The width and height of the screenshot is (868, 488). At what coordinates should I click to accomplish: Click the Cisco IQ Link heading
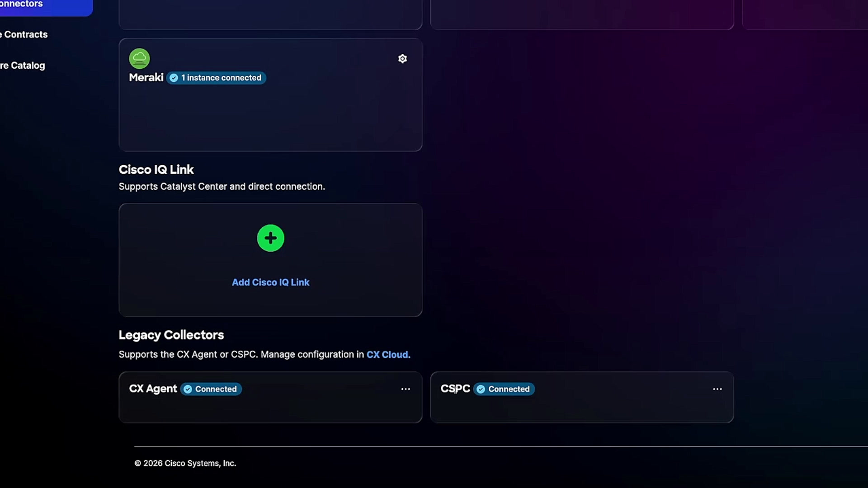pos(156,169)
